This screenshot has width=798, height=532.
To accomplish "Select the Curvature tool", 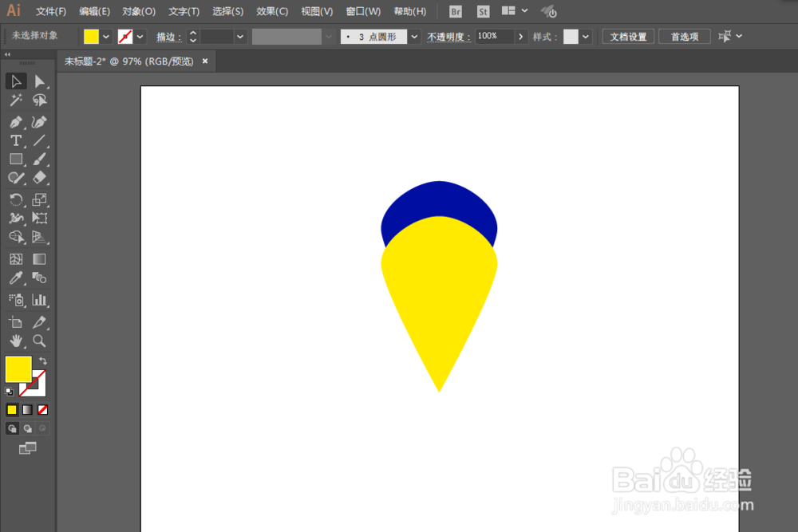I will 39,122.
